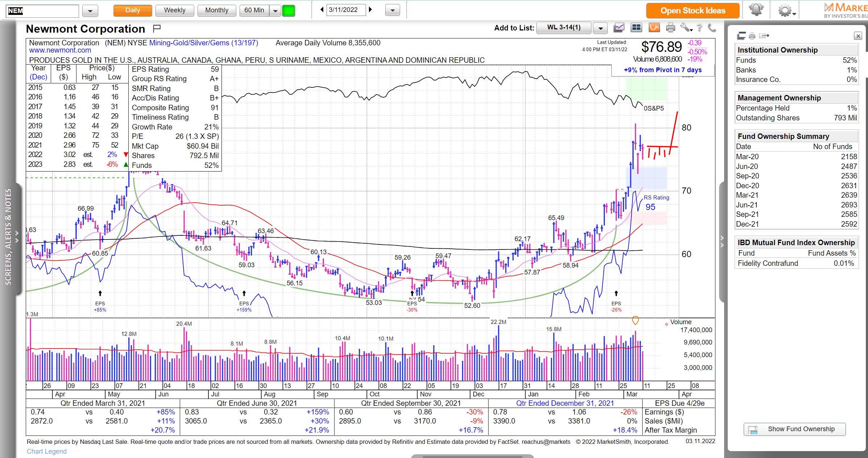This screenshot has height=458, width=868.
Task: Add stock to WL 3-14(1) list
Action: pos(564,28)
